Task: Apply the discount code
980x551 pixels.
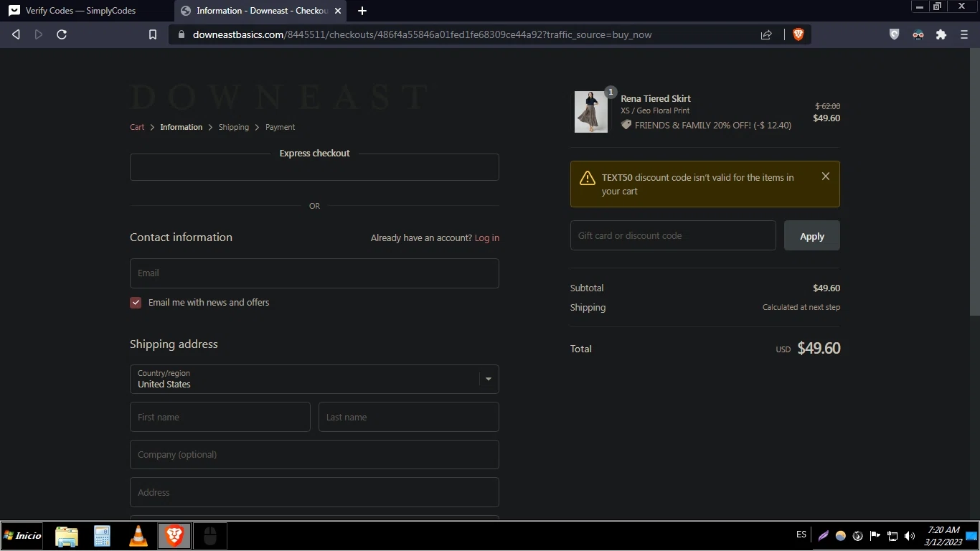Action: click(812, 235)
